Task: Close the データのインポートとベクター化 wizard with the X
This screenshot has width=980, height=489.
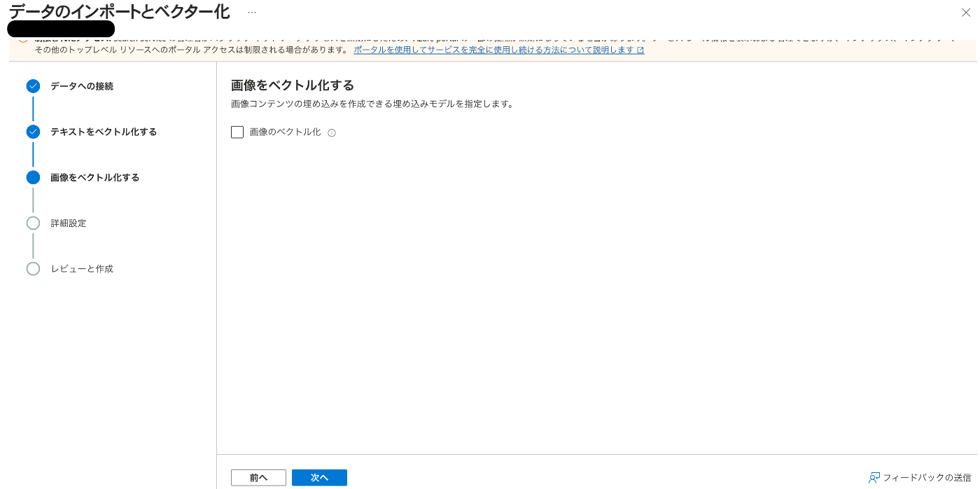Action: [x=965, y=13]
